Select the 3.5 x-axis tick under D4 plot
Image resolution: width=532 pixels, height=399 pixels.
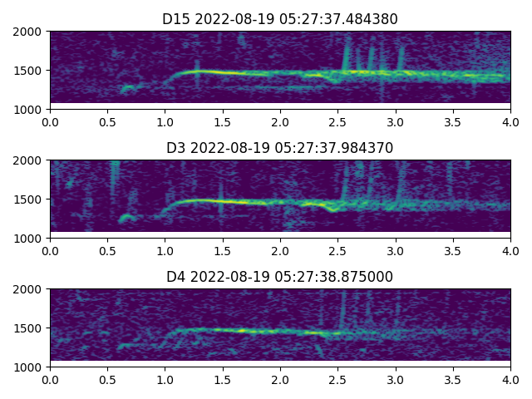pos(453,379)
